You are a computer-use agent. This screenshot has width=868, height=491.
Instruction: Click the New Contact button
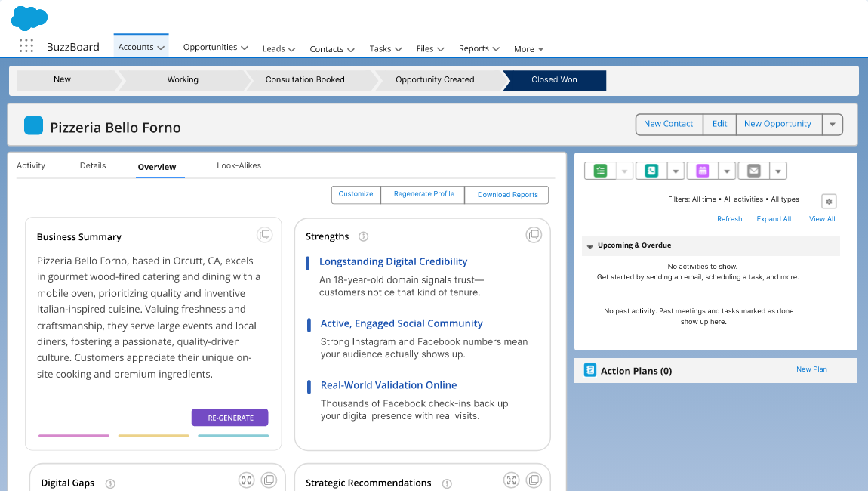coord(668,124)
